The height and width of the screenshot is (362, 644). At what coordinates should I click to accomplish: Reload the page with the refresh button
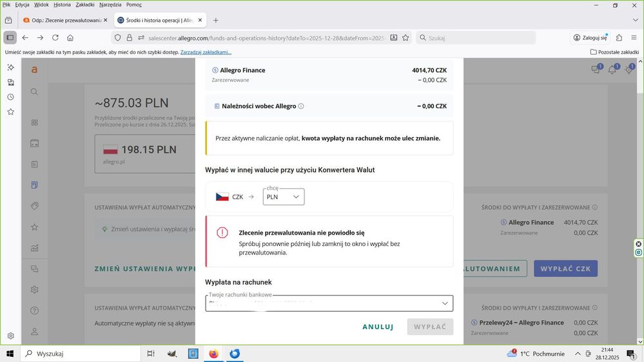click(x=55, y=38)
